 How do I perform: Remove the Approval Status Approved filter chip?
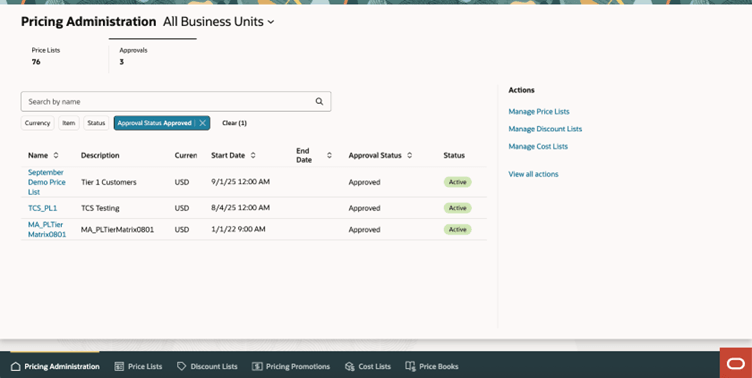tap(203, 123)
